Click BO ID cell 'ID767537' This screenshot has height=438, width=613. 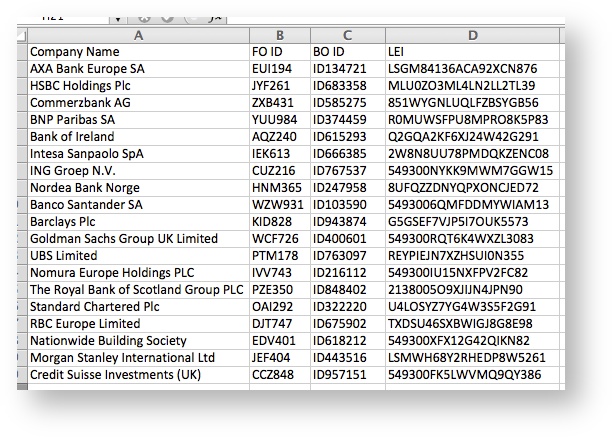[x=348, y=171]
